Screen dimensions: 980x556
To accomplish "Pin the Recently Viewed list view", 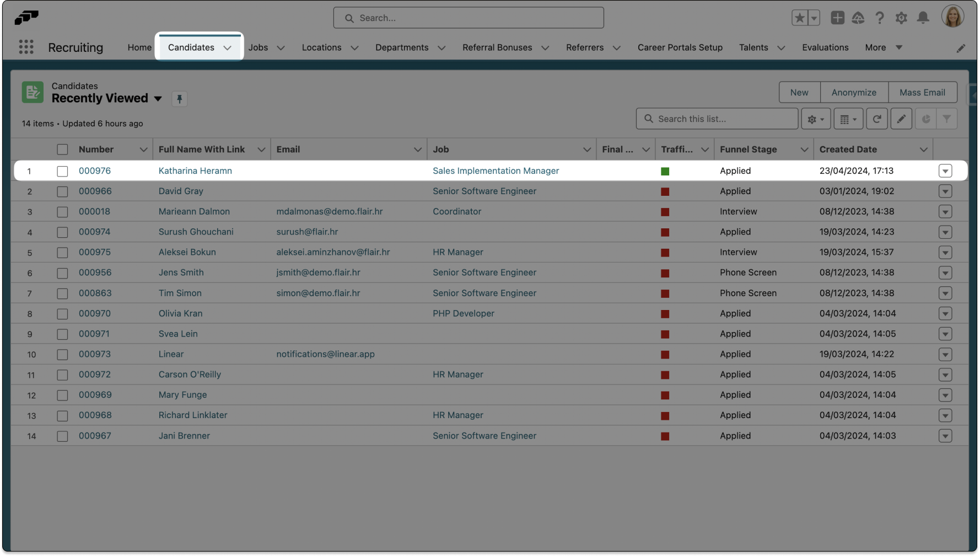I will tap(179, 99).
